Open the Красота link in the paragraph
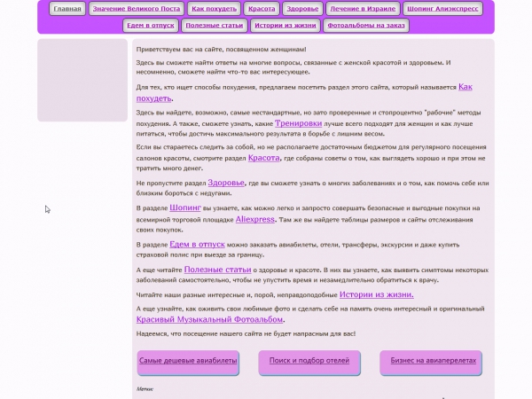This screenshot has height=399, width=532. click(x=264, y=158)
